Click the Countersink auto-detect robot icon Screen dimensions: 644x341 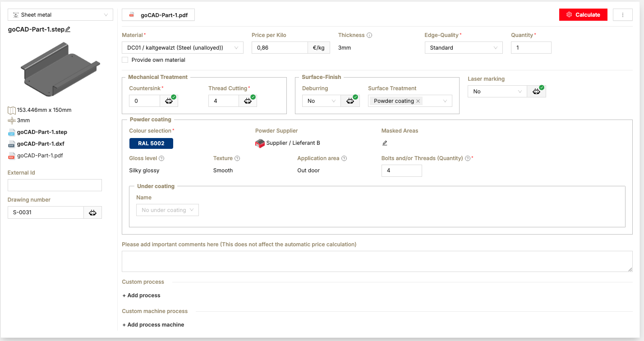click(169, 101)
